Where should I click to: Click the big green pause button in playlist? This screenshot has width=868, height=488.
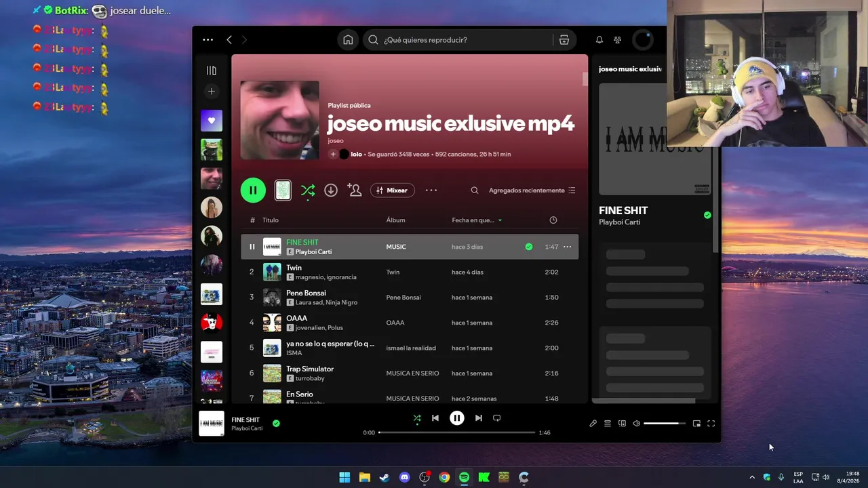coord(253,190)
